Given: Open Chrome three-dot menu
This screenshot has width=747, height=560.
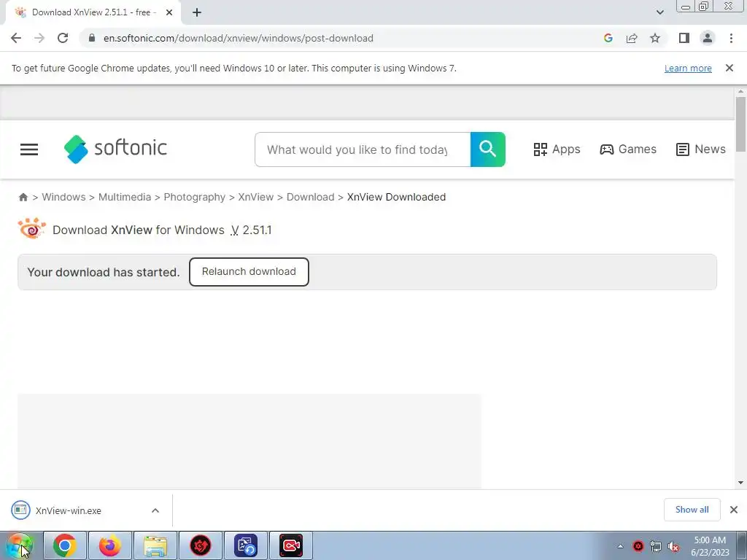Looking at the screenshot, I should pyautogui.click(x=731, y=38).
